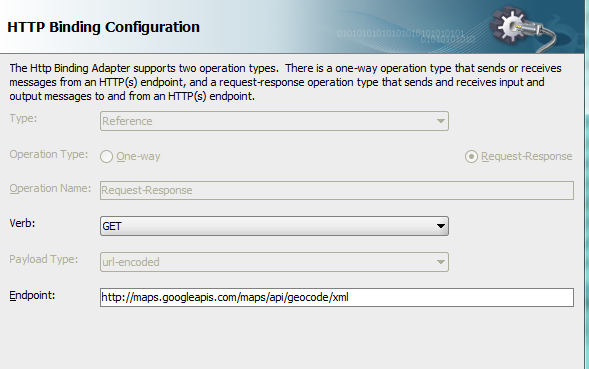Image resolution: width=589 pixels, height=369 pixels.
Task: Click the Type label
Action: click(x=23, y=119)
